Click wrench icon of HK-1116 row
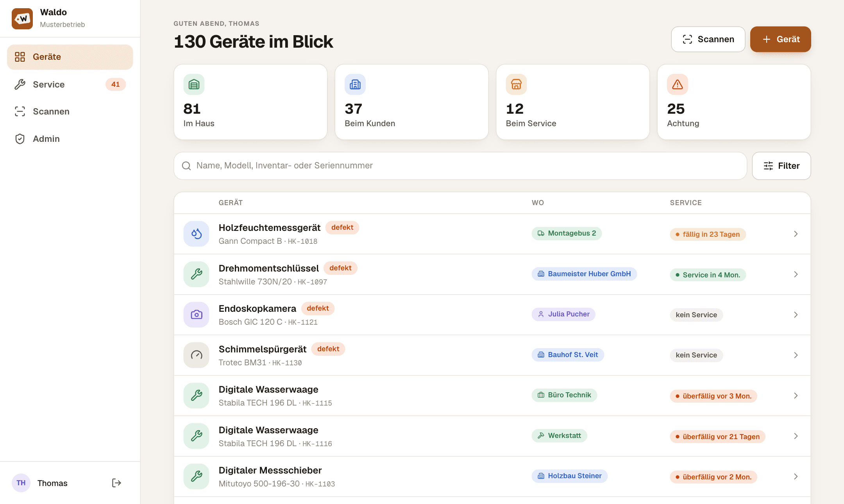The height and width of the screenshot is (504, 844). coord(196,436)
